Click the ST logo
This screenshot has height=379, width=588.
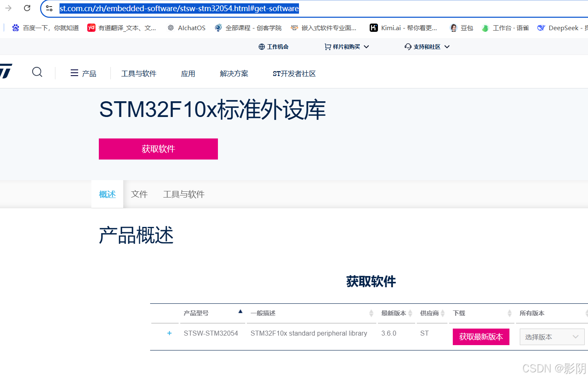point(6,71)
